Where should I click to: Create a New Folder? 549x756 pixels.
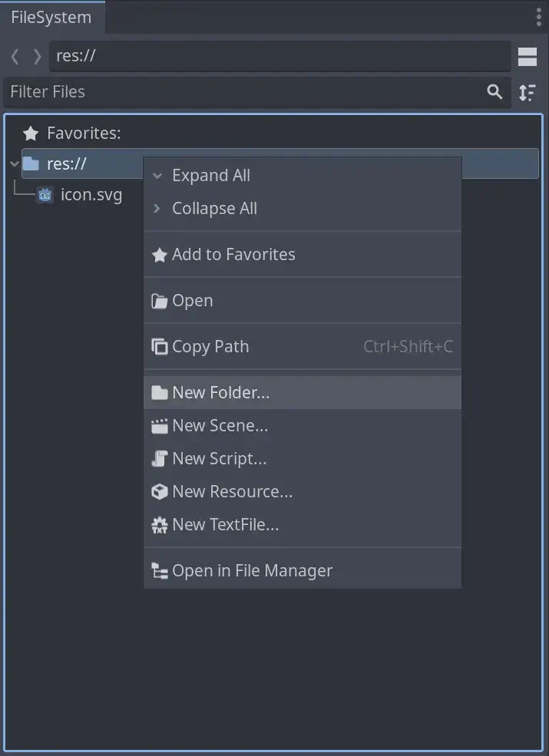click(303, 392)
